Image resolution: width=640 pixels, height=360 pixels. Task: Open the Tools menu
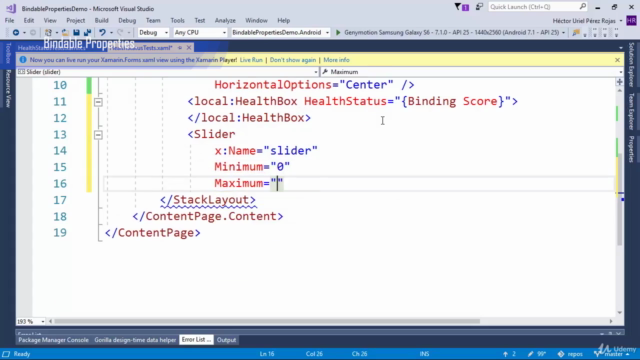(x=177, y=20)
